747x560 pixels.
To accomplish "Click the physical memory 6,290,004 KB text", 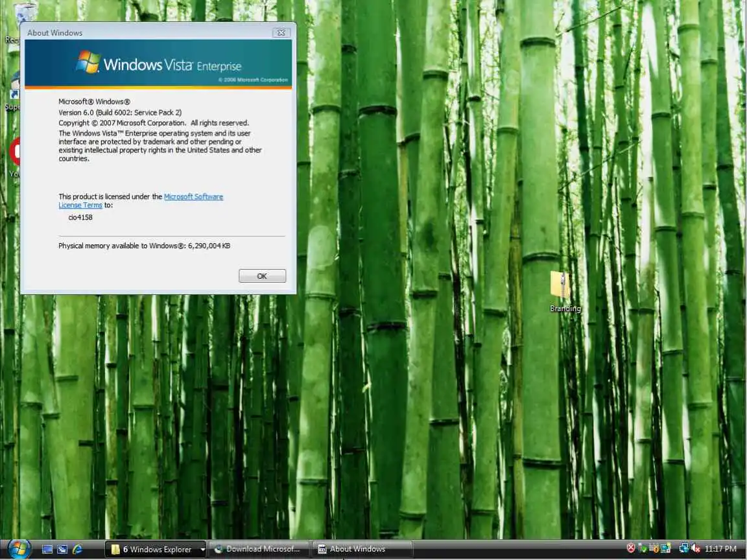I will (145, 246).
